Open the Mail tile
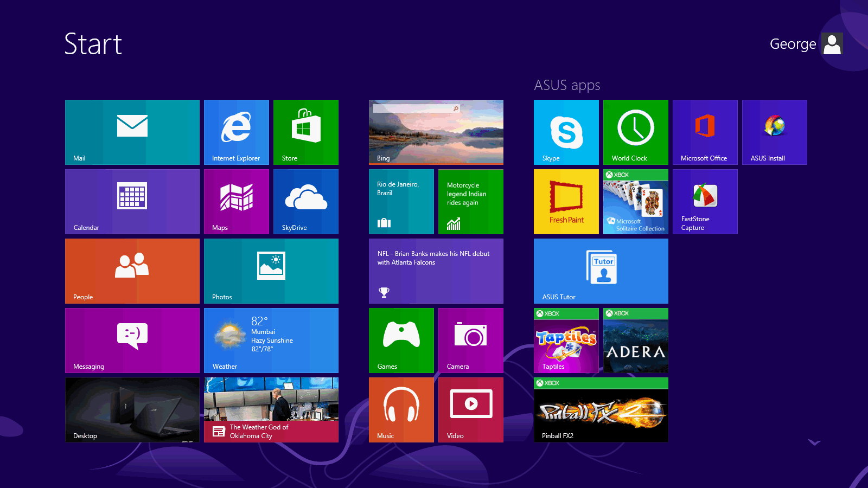This screenshot has width=868, height=488. (132, 132)
